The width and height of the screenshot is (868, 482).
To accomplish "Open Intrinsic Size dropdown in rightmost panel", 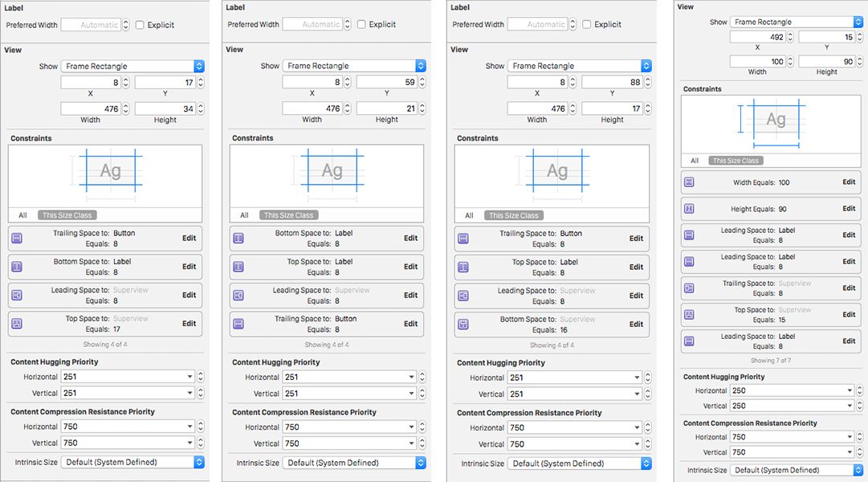I will pyautogui.click(x=797, y=470).
